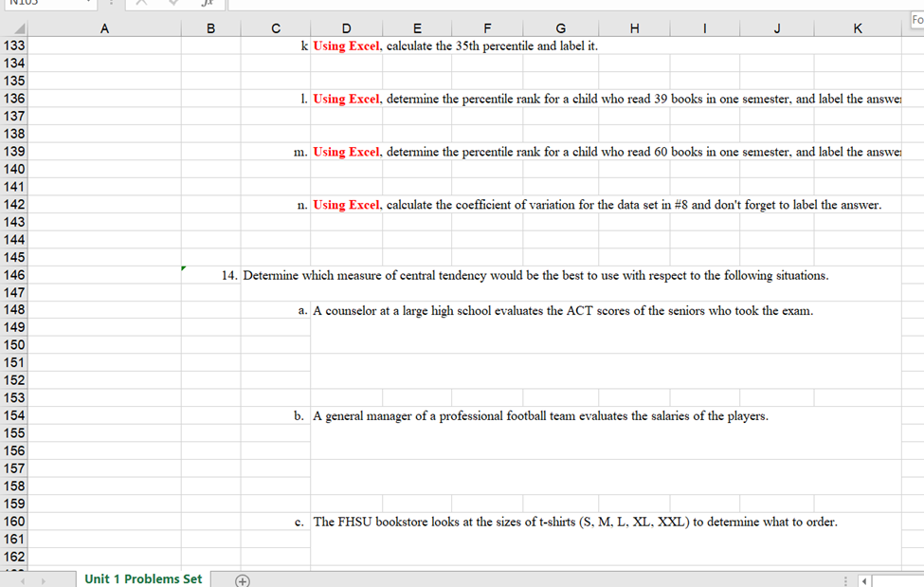Screen dimensions: 924x587
Task: Select column I header
Action: (x=705, y=28)
